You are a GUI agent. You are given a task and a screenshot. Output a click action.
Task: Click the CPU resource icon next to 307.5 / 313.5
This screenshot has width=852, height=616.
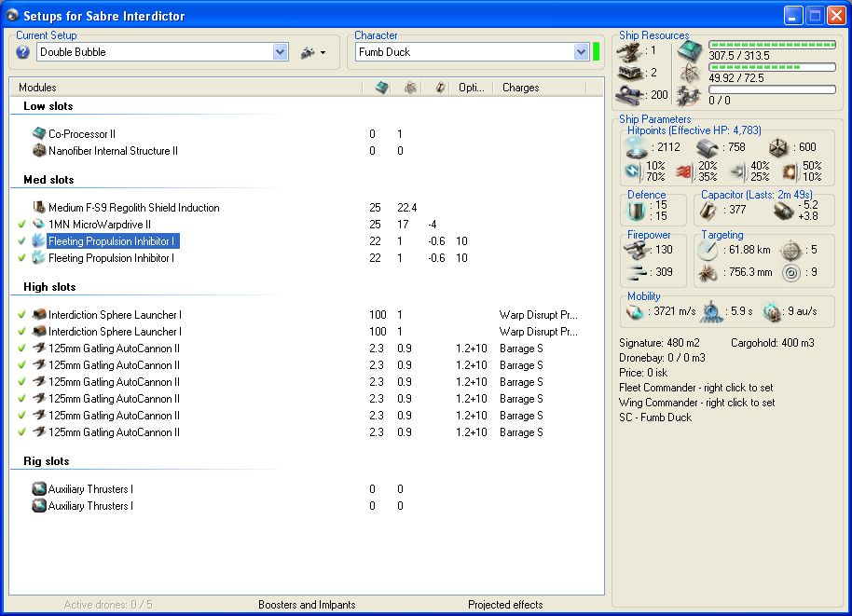[690, 51]
